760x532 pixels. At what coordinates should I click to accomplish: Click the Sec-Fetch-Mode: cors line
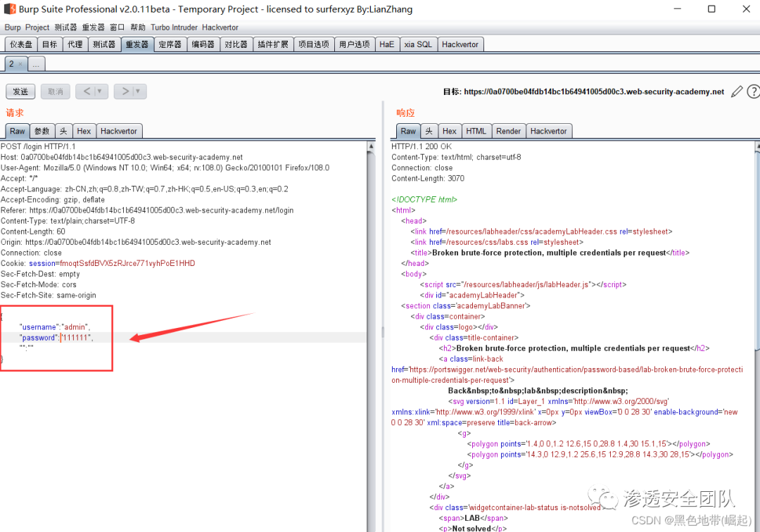click(x=38, y=285)
